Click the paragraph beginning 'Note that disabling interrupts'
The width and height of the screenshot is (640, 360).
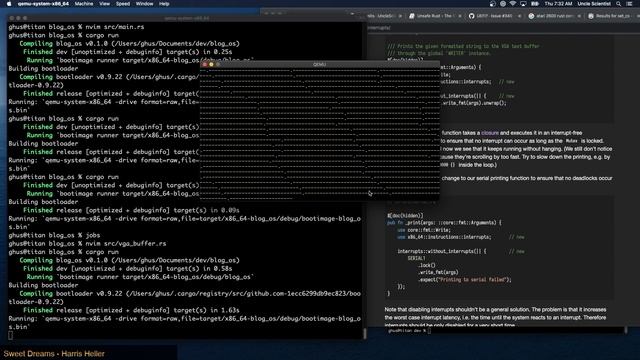pos(495,318)
